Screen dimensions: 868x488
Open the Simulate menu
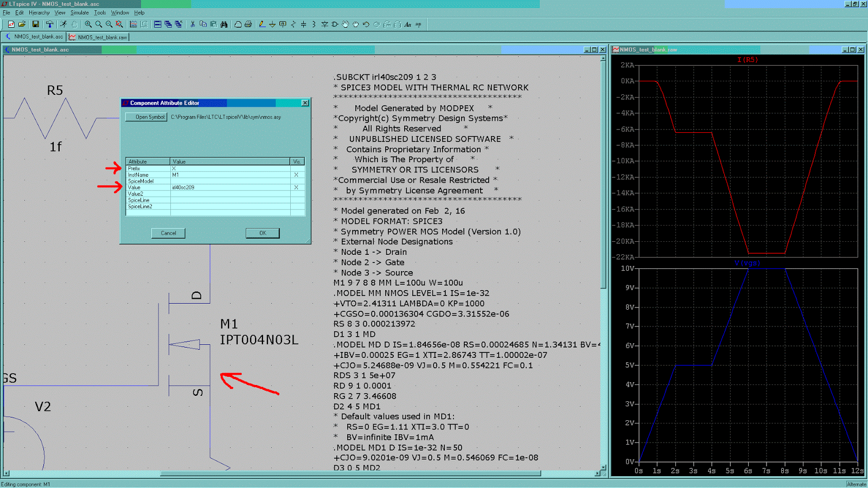tap(79, 12)
